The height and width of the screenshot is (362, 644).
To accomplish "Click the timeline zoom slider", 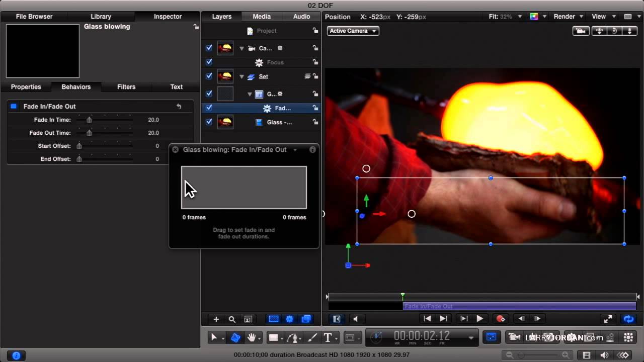I will tap(536, 355).
